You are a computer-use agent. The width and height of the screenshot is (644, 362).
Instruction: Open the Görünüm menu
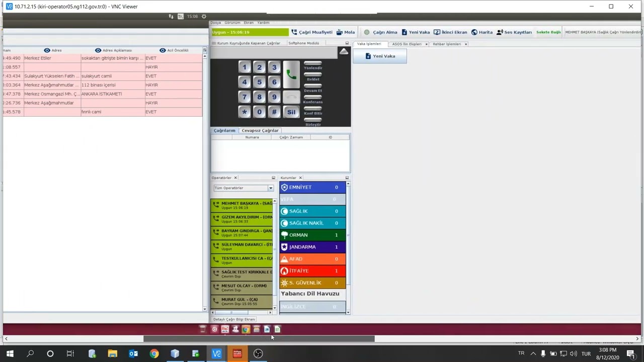click(232, 23)
